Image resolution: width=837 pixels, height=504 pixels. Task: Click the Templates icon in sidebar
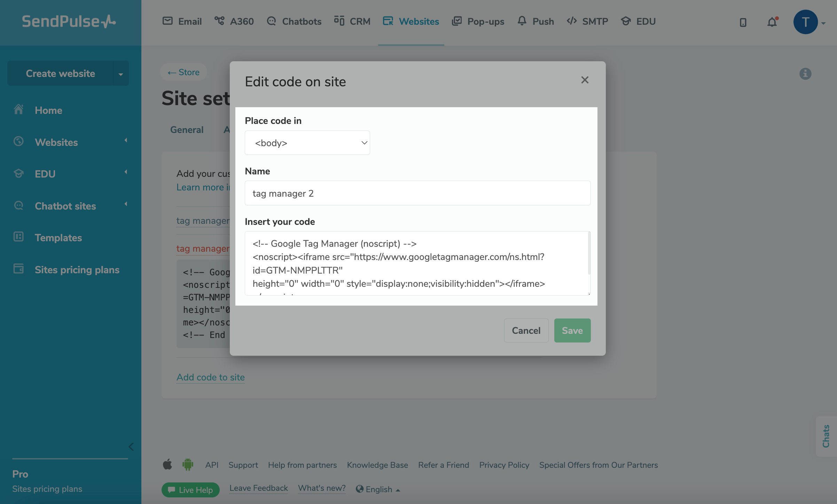pos(18,237)
